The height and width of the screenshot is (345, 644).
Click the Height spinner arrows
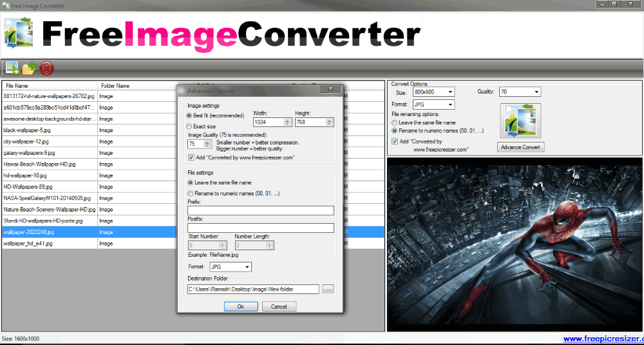pos(329,122)
